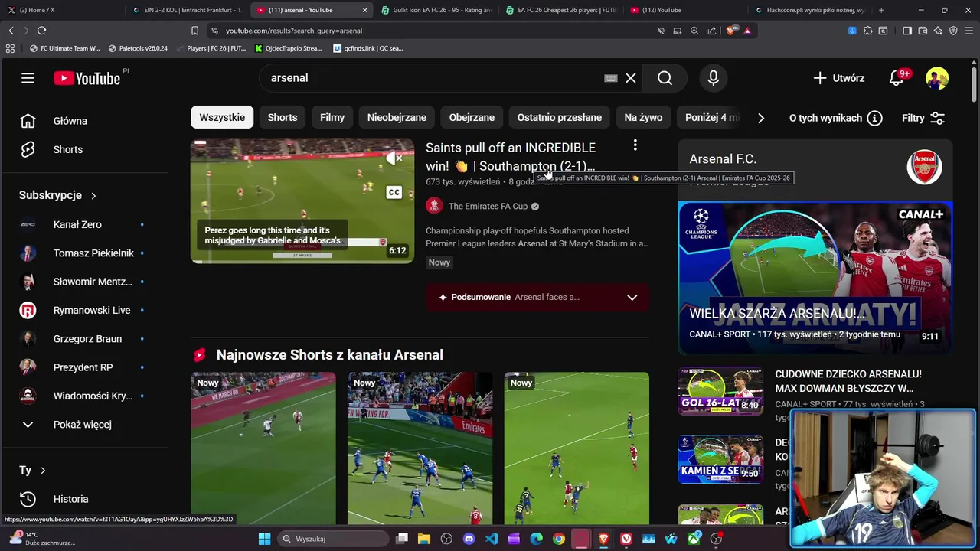
Task: Reload the page with the refresh icon
Action: click(x=41, y=31)
